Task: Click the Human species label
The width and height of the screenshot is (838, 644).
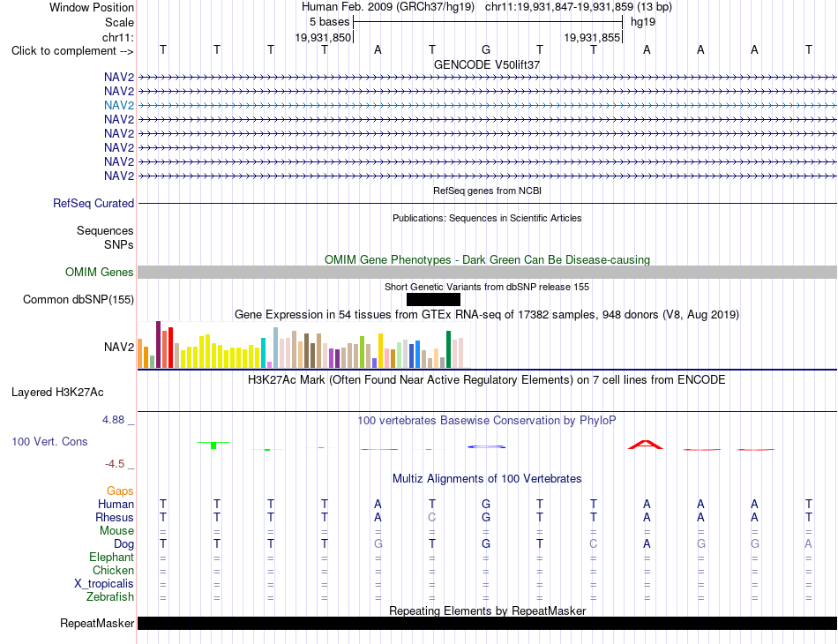Action: [x=116, y=504]
